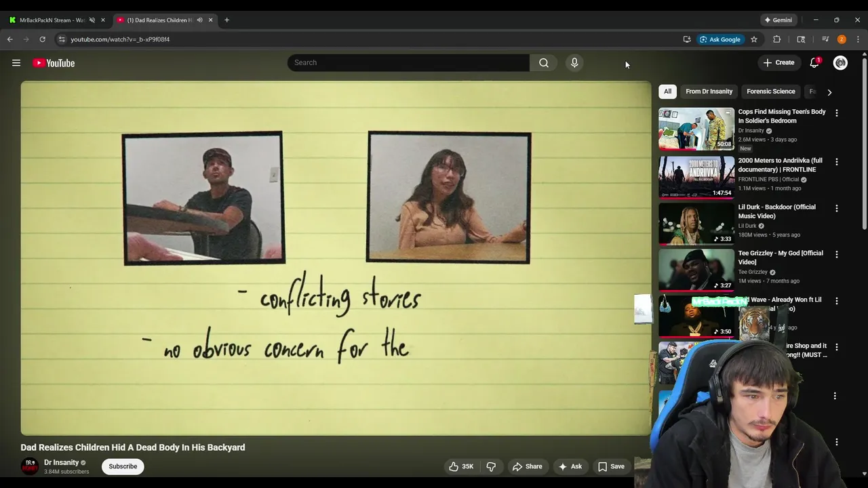Open options for Lil Durk Backdoor video
This screenshot has height=488, width=868.
[x=836, y=208]
